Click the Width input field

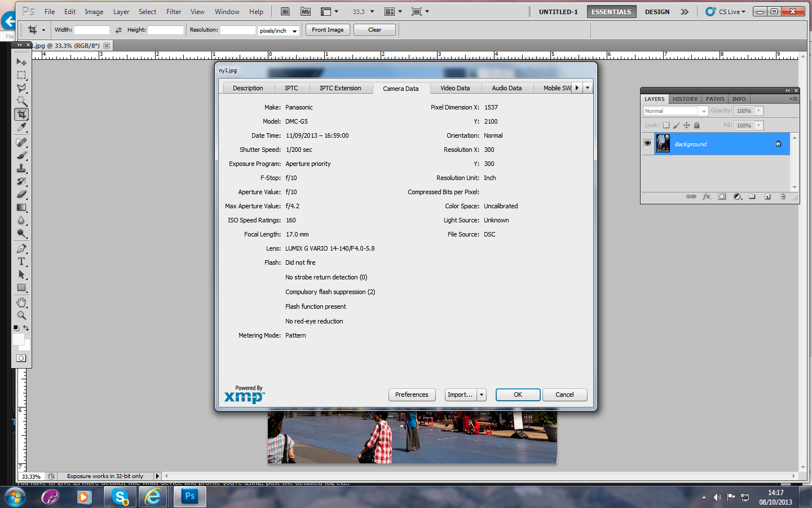pyautogui.click(x=91, y=30)
